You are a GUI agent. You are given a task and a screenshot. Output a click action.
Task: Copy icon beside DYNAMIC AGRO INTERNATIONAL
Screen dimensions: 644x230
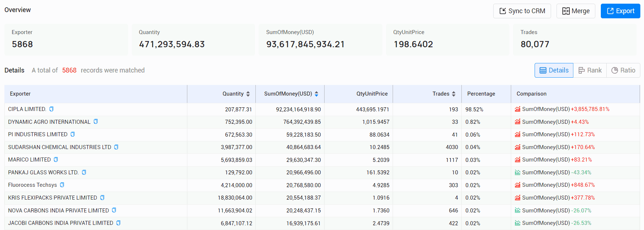96,122
